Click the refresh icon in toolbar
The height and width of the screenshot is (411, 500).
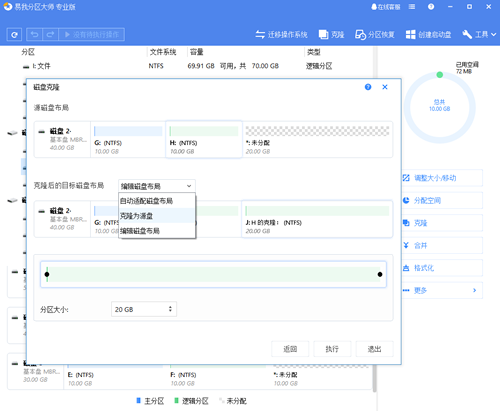tap(14, 35)
